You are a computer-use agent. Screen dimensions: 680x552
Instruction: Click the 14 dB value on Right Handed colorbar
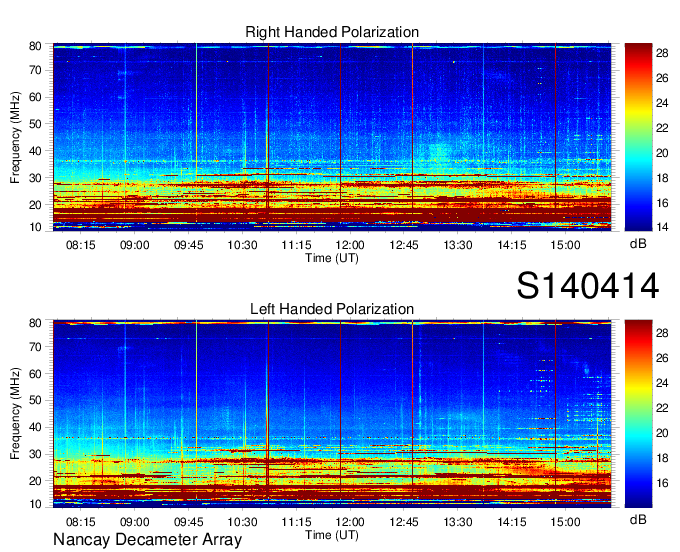(662, 226)
